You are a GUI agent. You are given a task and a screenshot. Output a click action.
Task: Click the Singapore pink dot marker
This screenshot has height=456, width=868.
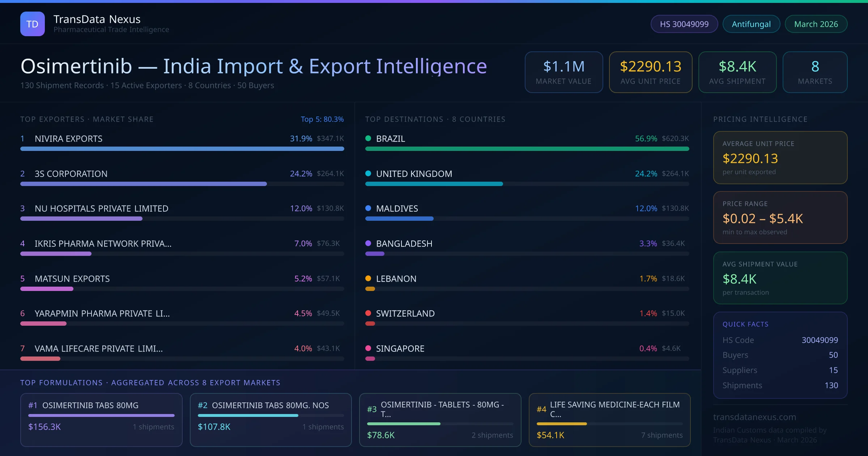[x=368, y=348]
